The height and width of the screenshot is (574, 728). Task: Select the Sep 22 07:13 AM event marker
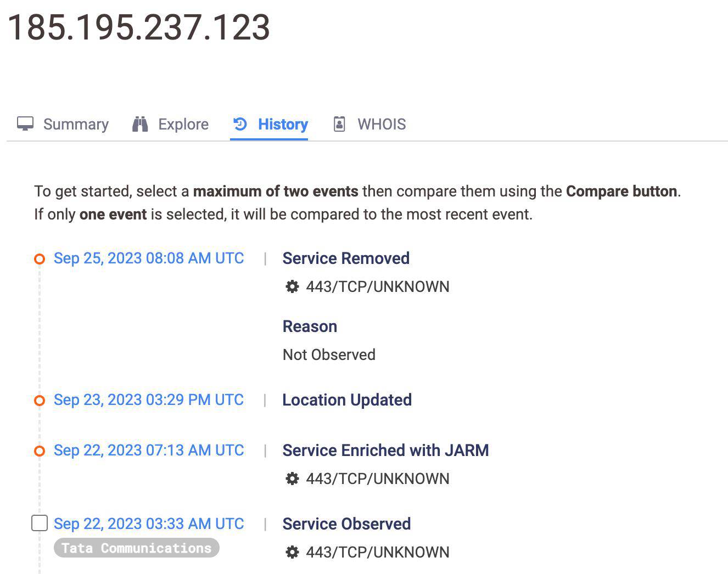click(40, 451)
